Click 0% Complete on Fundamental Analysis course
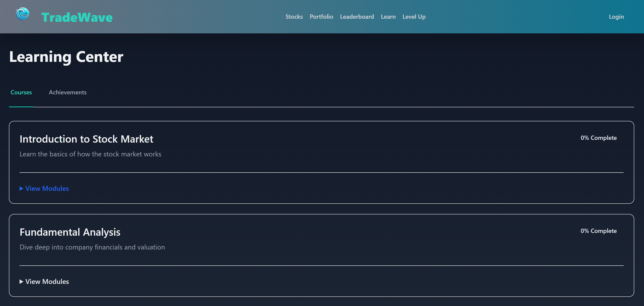 click(x=598, y=231)
